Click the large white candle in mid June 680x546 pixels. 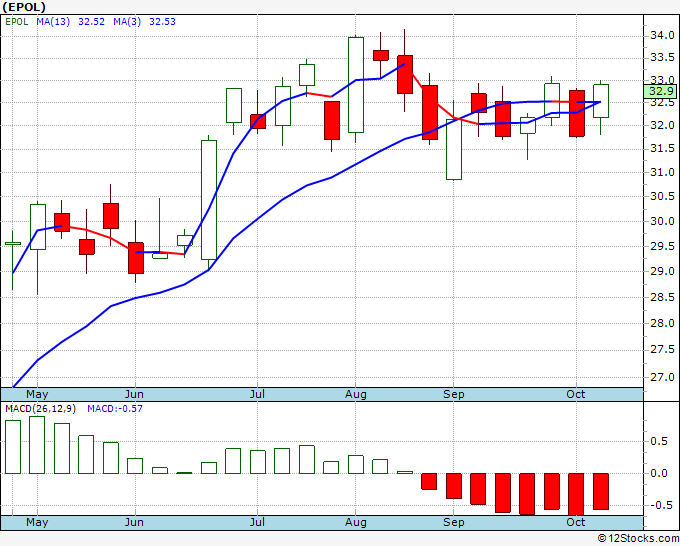[x=209, y=200]
